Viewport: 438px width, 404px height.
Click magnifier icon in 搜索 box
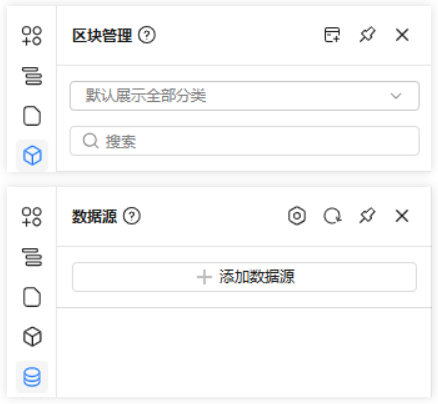[90, 141]
